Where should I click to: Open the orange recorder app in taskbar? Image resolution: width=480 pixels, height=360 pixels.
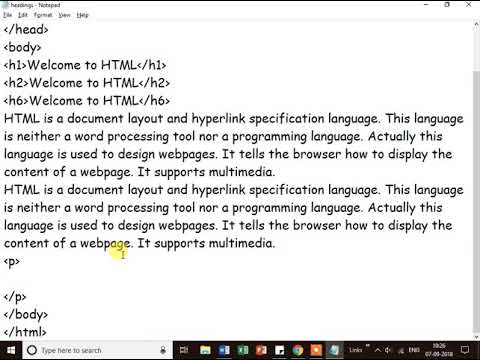[x=316, y=350]
